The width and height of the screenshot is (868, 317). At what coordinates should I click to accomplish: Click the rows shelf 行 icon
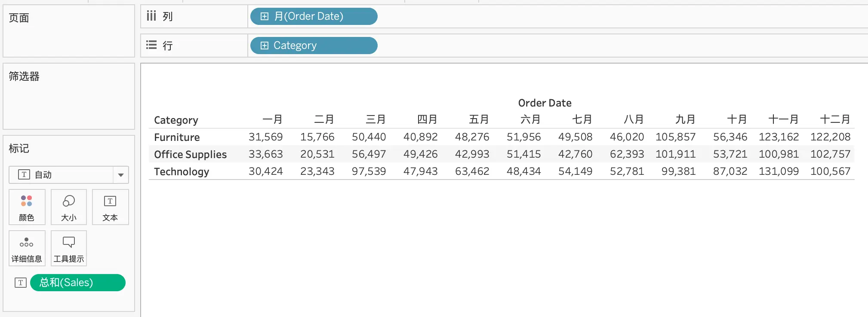pos(151,45)
